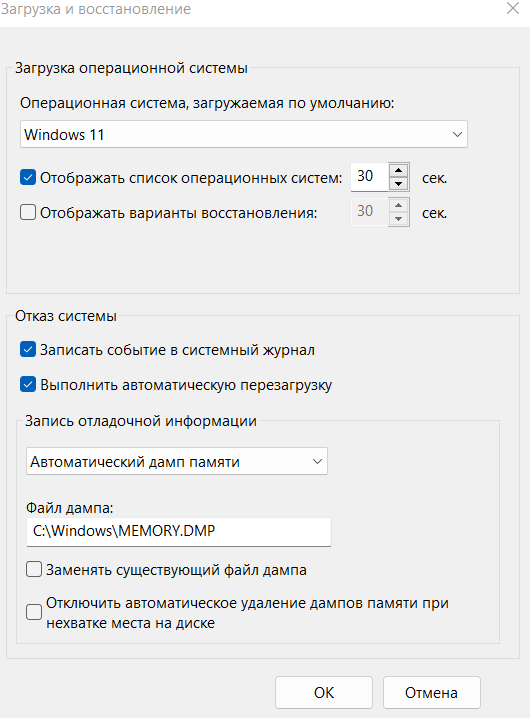Click the chevron of the memory dump type combo

(x=317, y=462)
